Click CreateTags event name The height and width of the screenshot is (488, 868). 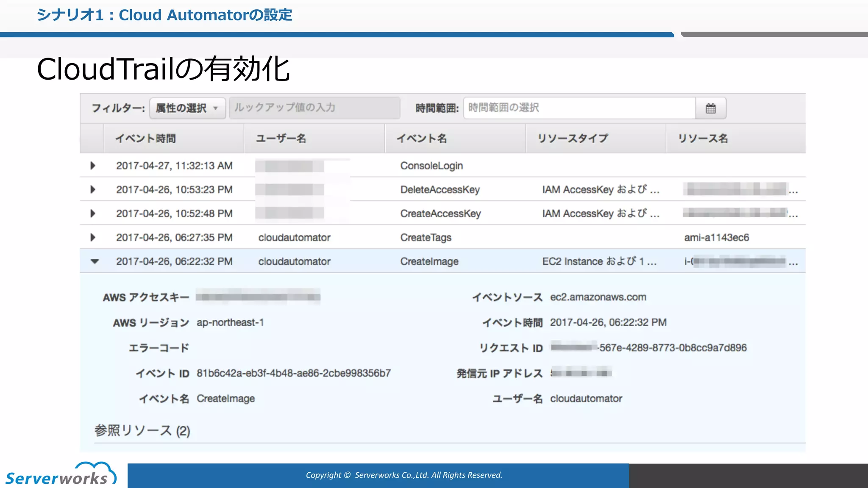point(426,237)
